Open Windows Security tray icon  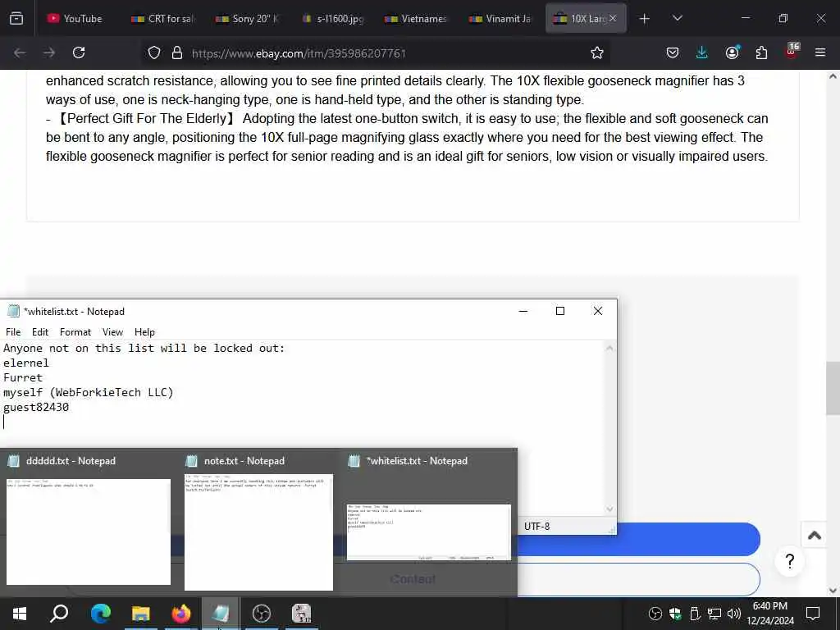coord(675,614)
